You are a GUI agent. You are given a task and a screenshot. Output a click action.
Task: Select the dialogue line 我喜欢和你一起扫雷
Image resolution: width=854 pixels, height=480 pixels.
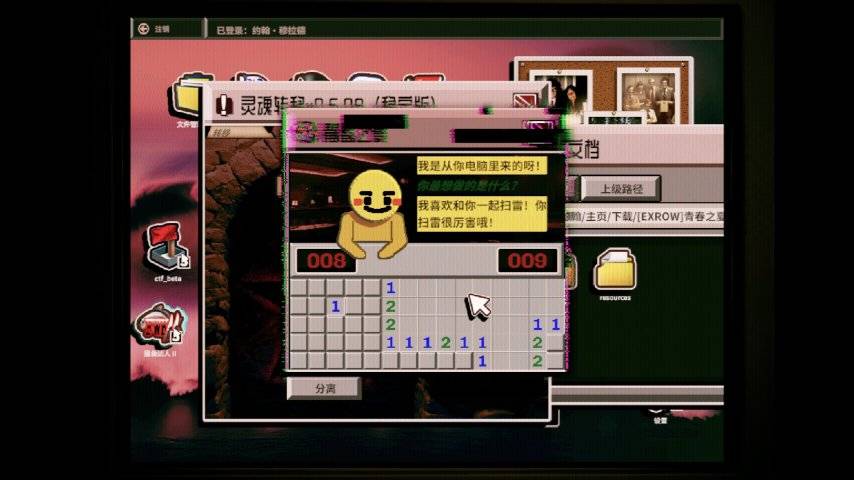482,213
